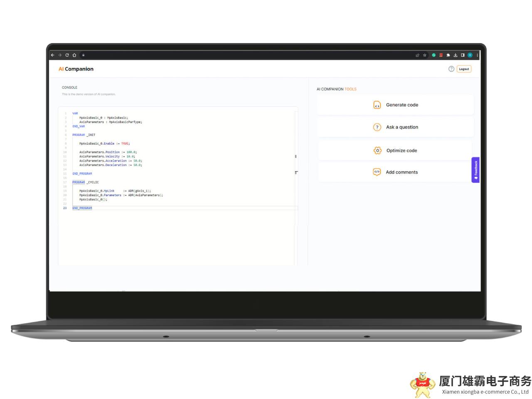The height and width of the screenshot is (399, 532).
Task: Click in the browser address bar
Action: tap(249, 55)
